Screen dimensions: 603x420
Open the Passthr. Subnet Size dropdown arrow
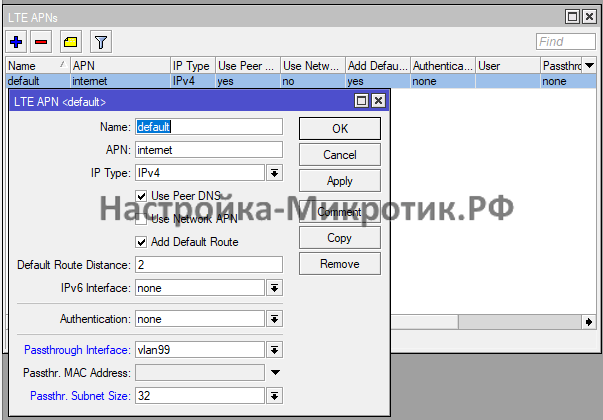point(274,396)
